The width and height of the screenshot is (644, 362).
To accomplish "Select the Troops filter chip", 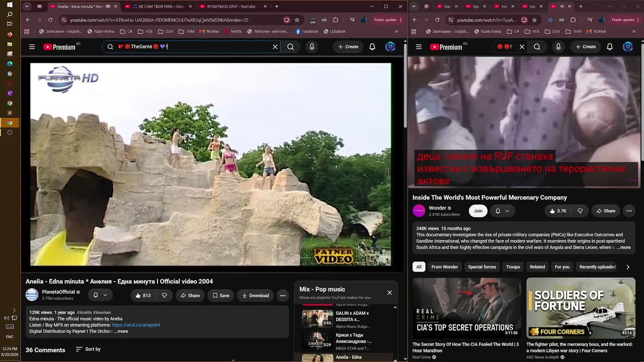I will (513, 267).
